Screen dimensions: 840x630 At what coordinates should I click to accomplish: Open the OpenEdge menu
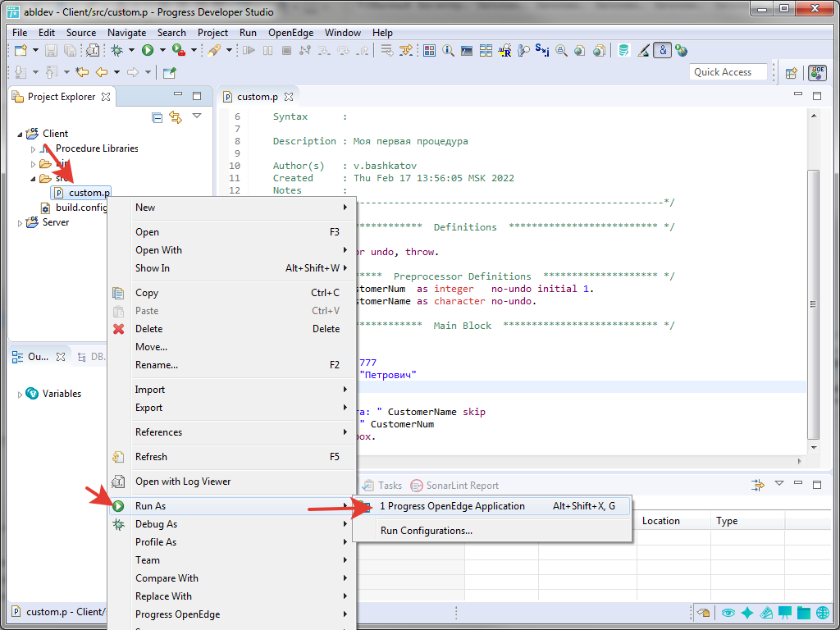(x=291, y=33)
